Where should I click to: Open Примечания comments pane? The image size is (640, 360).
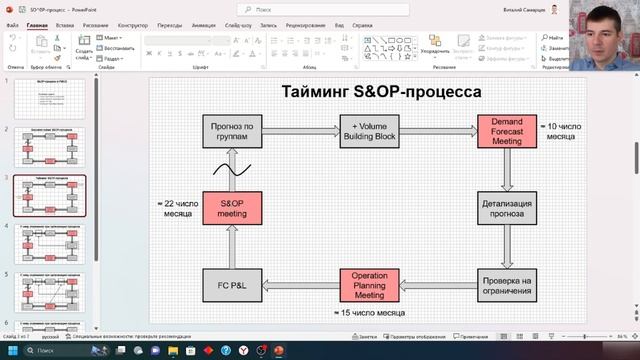[471, 337]
